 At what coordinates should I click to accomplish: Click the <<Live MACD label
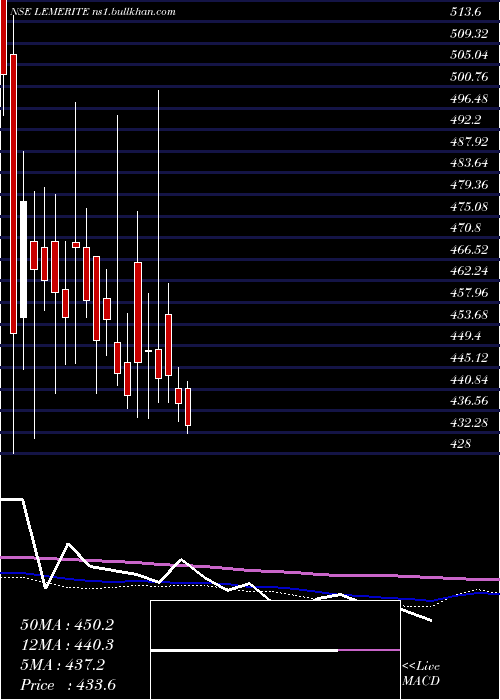(421, 674)
